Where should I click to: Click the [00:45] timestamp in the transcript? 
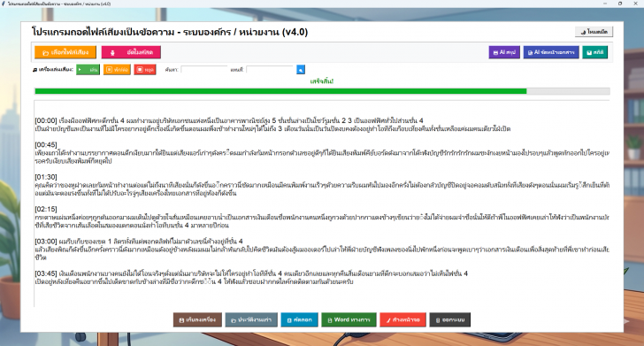[x=46, y=144]
